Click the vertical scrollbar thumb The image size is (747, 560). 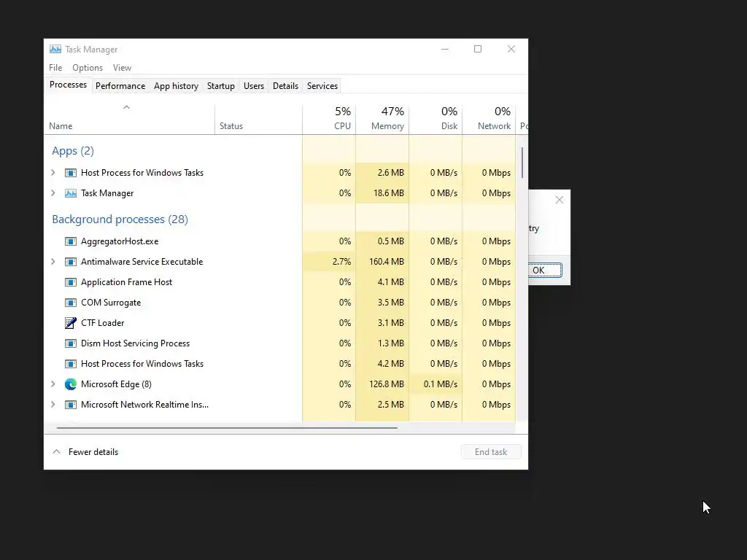click(522, 163)
